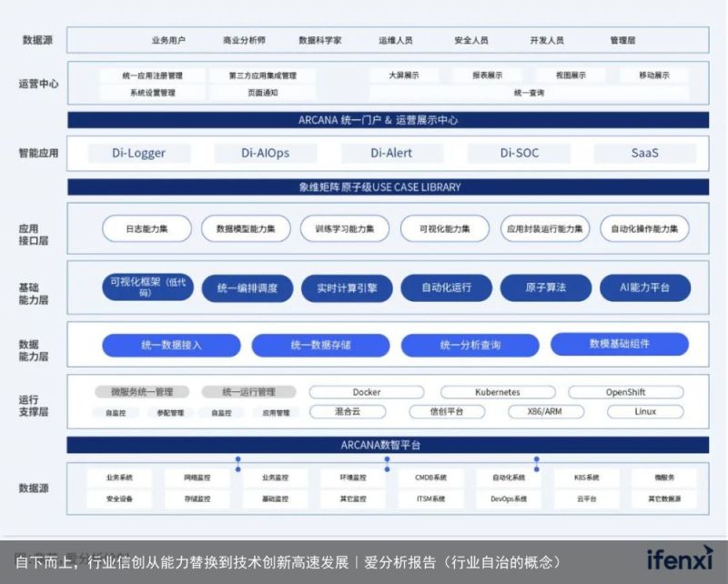The width and height of the screenshot is (728, 584).
Task: Open the 页面通知 box
Action: tap(262, 93)
